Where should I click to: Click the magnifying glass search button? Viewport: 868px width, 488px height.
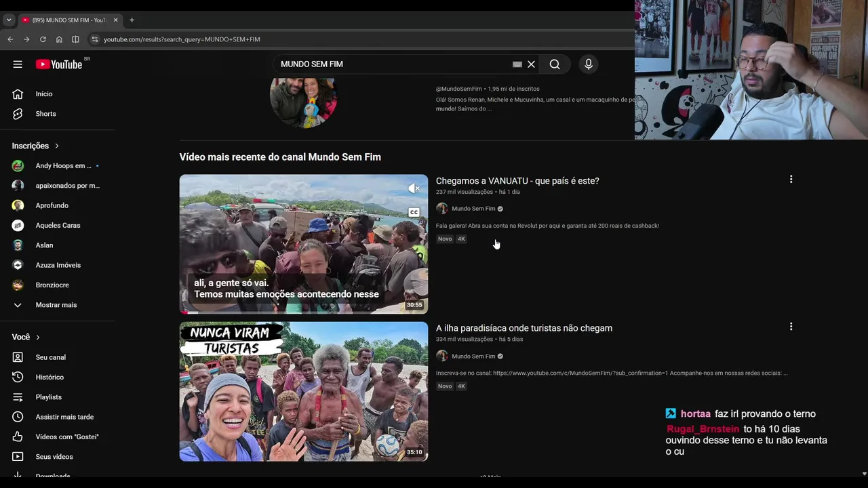555,64
